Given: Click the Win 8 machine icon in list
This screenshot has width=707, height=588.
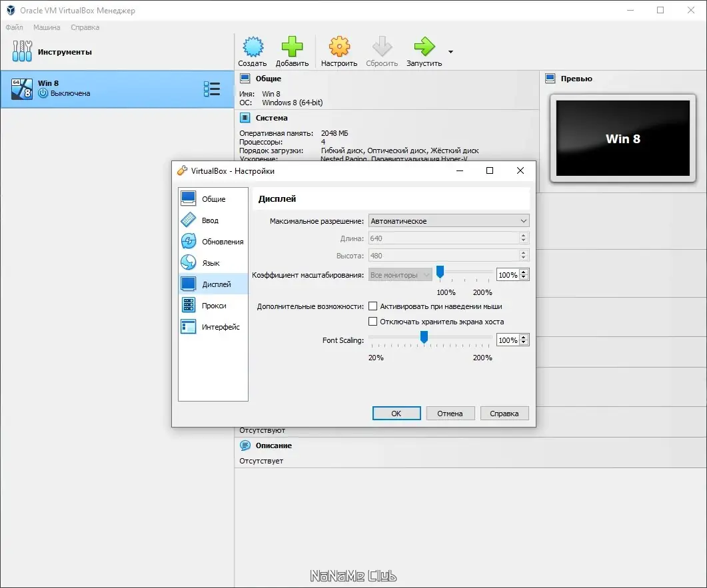Looking at the screenshot, I should click(x=21, y=89).
